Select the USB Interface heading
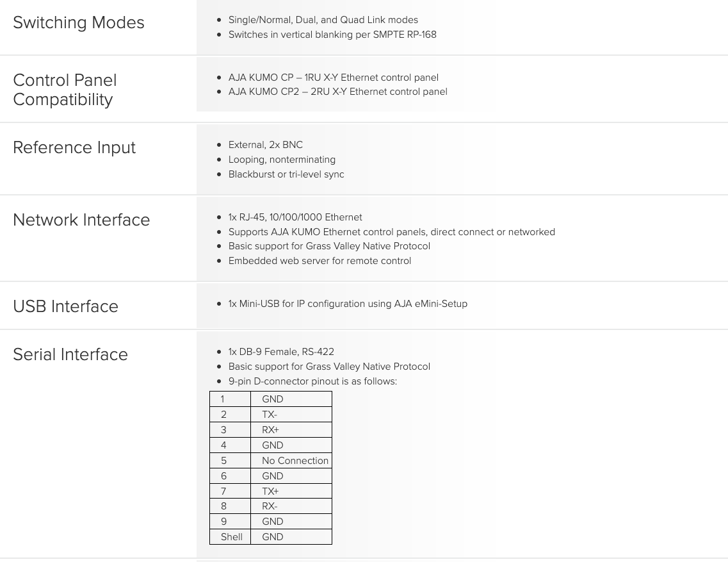Image resolution: width=728 pixels, height=562 pixels. coord(65,306)
